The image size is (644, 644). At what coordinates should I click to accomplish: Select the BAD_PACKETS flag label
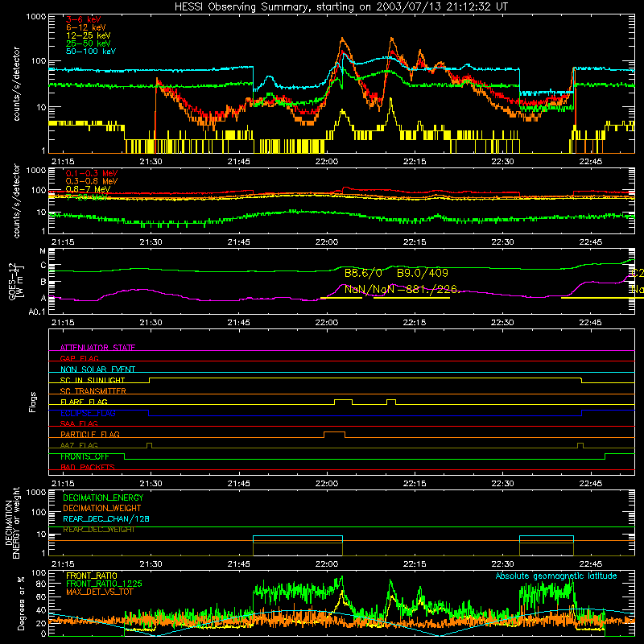coord(88,467)
